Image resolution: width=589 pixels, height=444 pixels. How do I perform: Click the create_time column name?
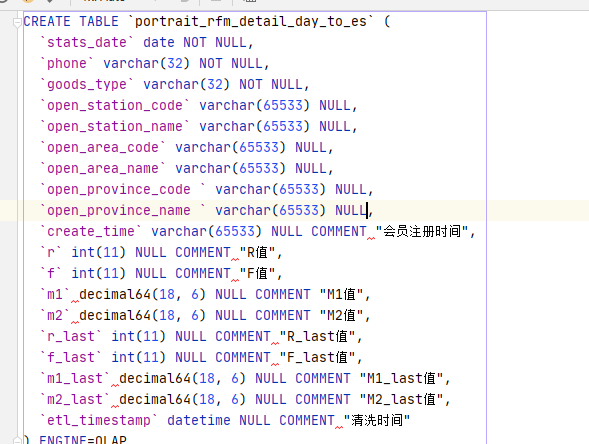point(91,232)
